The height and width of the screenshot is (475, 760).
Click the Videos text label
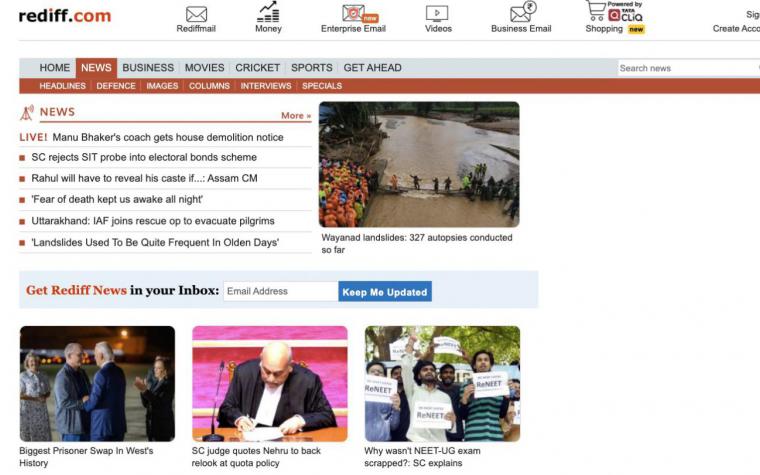pos(438,29)
